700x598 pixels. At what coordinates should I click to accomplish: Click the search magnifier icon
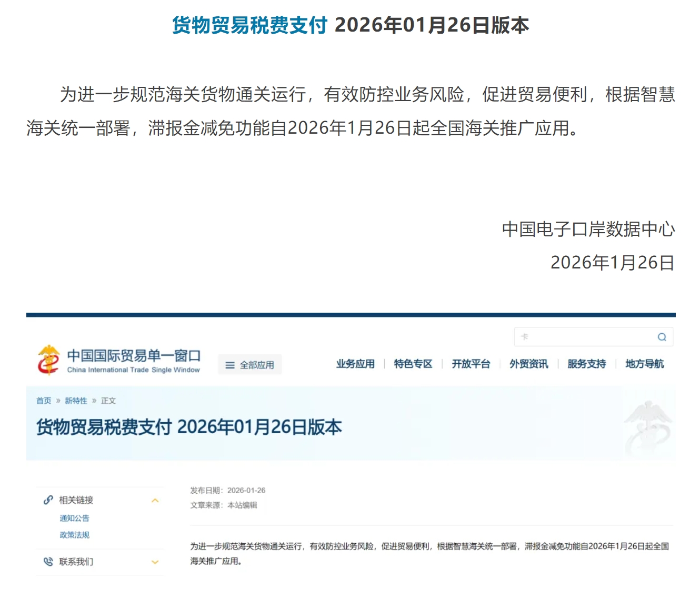point(662,337)
